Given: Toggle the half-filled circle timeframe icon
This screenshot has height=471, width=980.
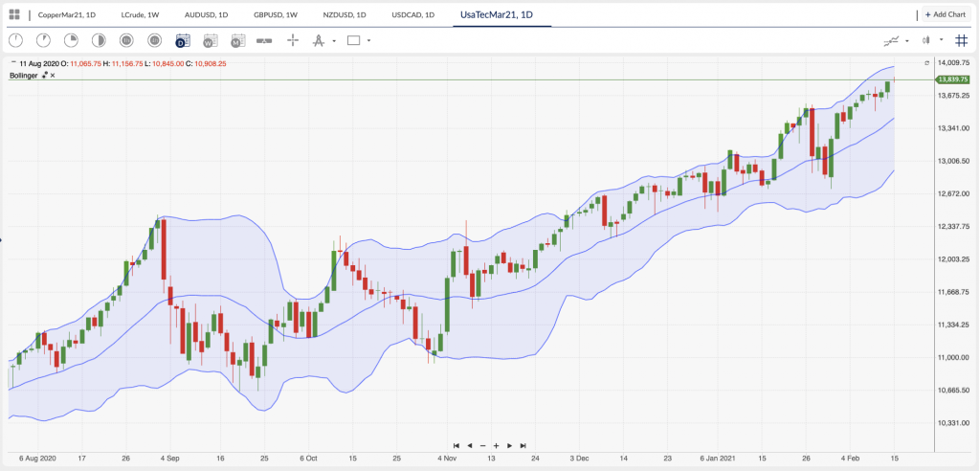Looking at the screenshot, I should pyautogui.click(x=99, y=40).
